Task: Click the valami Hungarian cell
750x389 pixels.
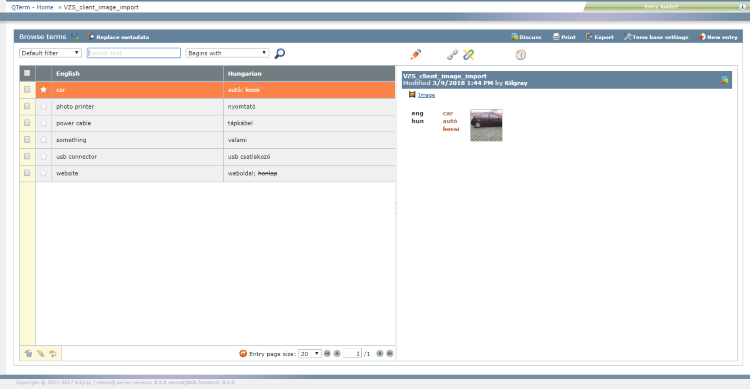Action: [x=309, y=140]
